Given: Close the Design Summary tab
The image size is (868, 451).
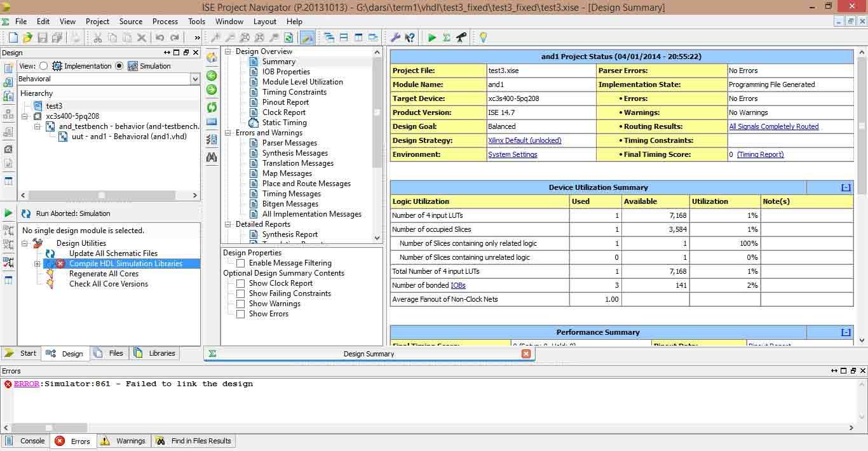Looking at the screenshot, I should 526,354.
